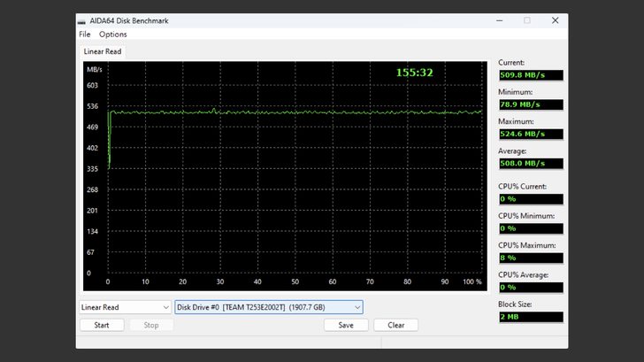Click the Current speed value 509.8 MB/s
Screen dimensions: 644x362
530,75
